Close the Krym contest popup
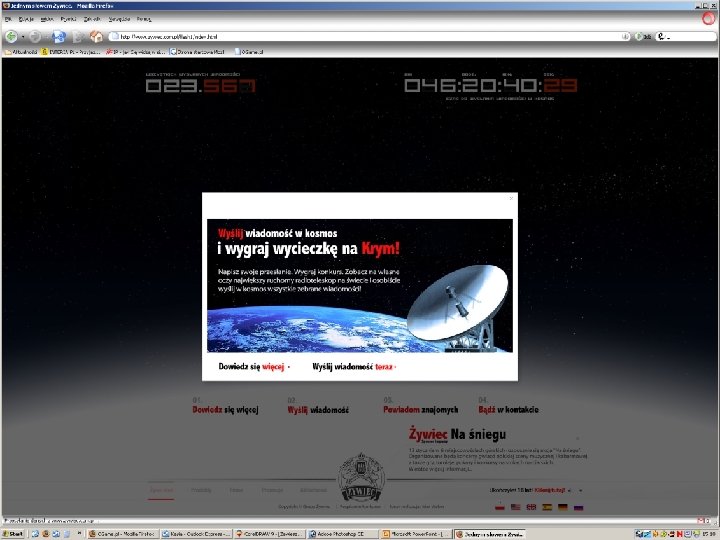This screenshot has width=720, height=540. 511,198
